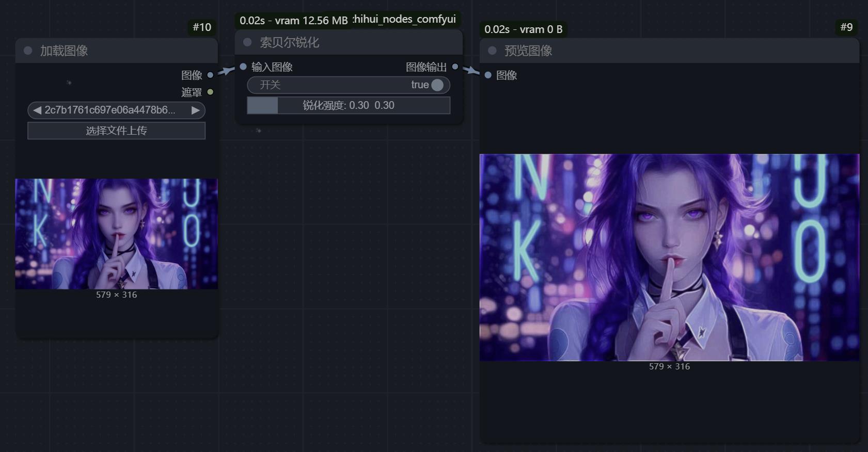Click the 579 × 316 label under preview image
The image size is (868, 452).
[669, 366]
